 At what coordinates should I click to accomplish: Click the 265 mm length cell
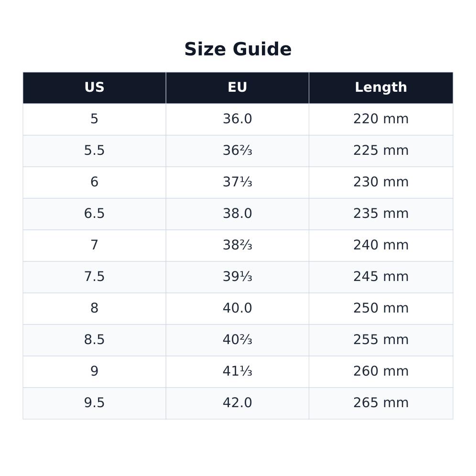coord(381,403)
